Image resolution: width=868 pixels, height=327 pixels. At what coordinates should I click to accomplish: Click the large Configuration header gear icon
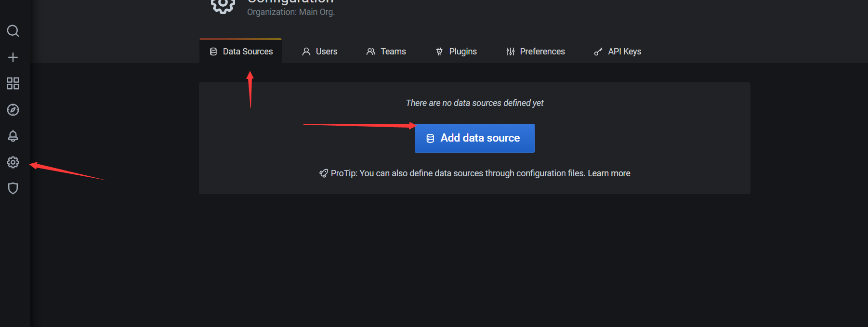coord(223,5)
